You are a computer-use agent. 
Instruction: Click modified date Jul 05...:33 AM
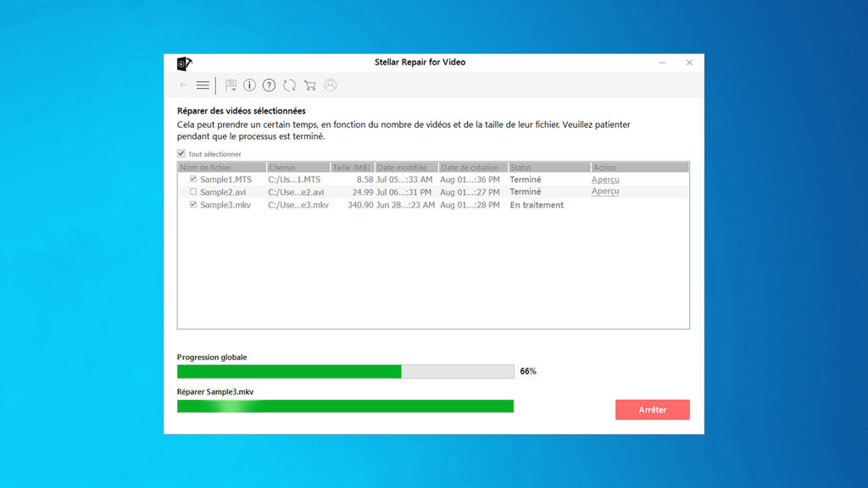[404, 180]
